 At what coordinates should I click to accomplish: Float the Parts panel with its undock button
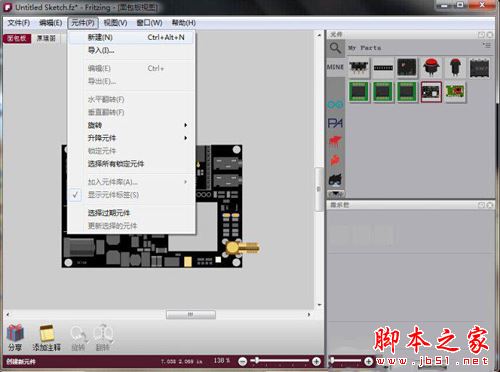tap(481, 35)
